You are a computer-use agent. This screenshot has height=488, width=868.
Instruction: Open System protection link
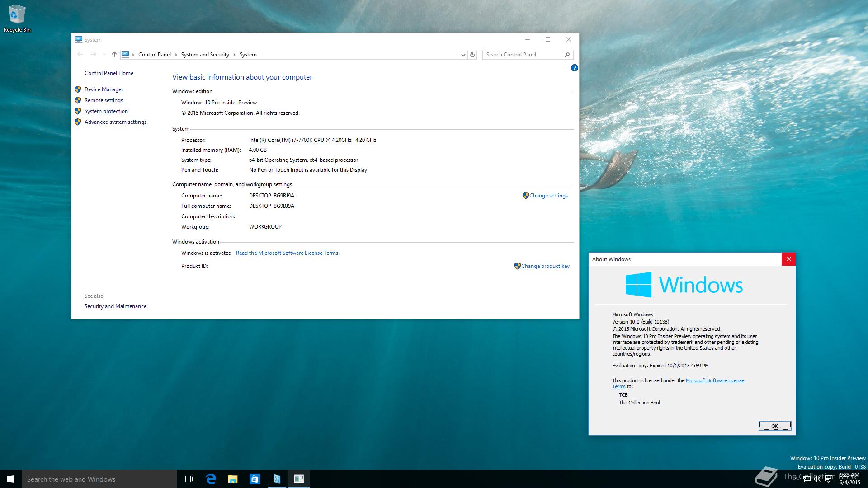click(106, 111)
